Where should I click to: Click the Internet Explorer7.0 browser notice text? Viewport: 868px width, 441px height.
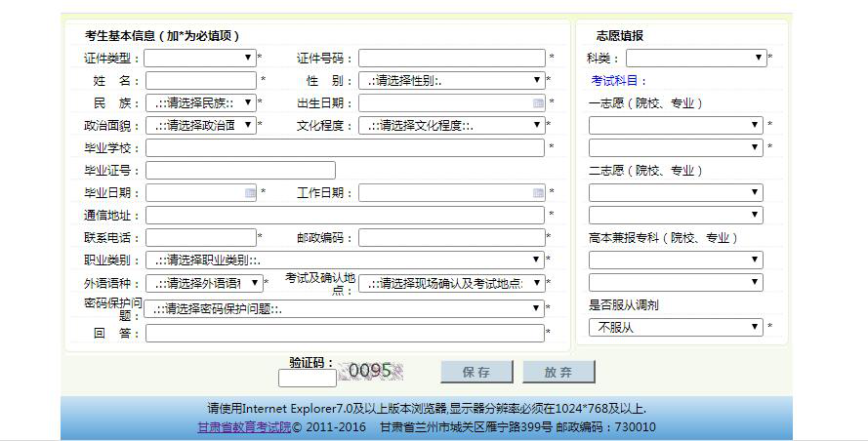(x=427, y=409)
